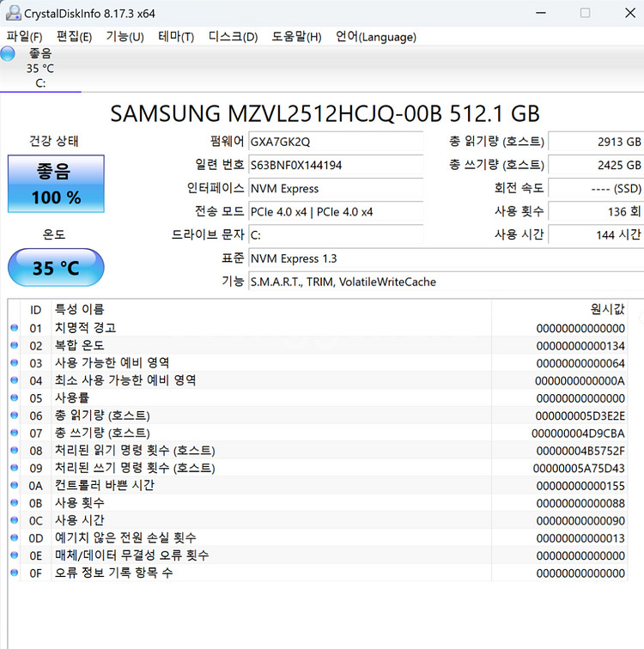Click raw value 000000005D3E2E

click(580, 415)
